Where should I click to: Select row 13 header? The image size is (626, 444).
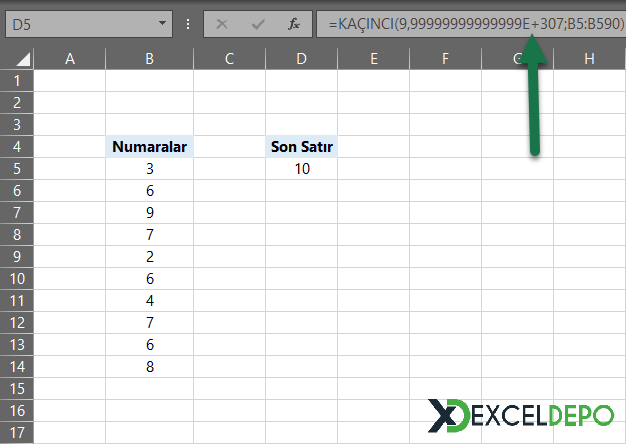tap(17, 345)
